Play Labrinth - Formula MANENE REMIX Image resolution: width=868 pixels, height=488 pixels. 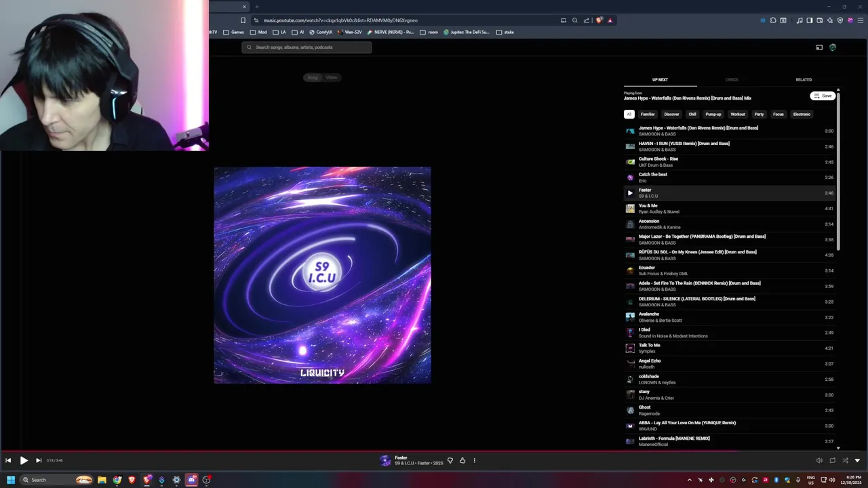pos(730,441)
